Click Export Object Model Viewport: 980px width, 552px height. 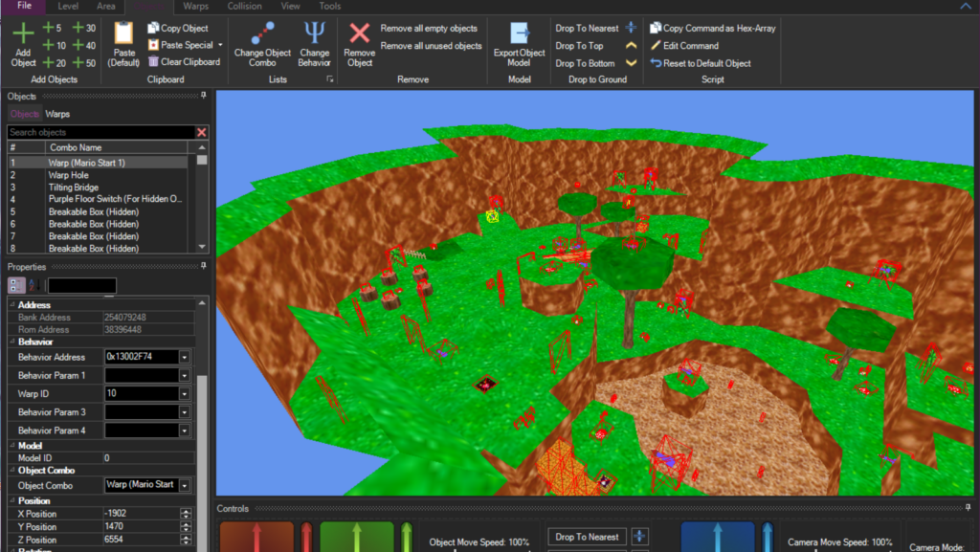pos(519,45)
